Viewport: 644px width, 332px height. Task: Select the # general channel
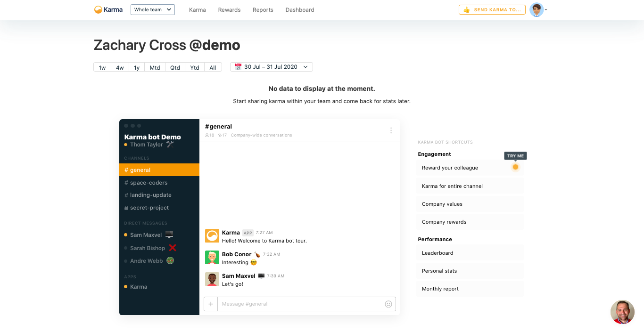[x=159, y=170]
